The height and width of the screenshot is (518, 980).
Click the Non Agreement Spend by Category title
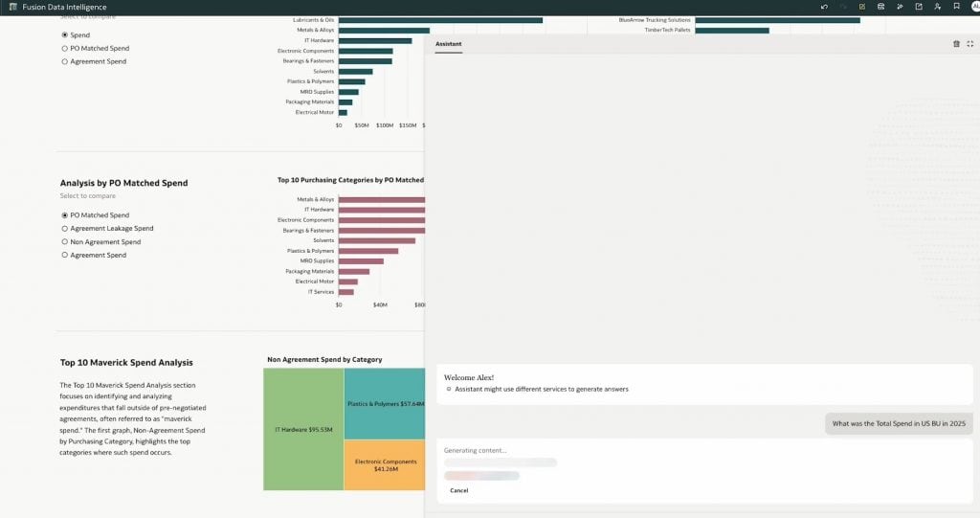click(324, 360)
